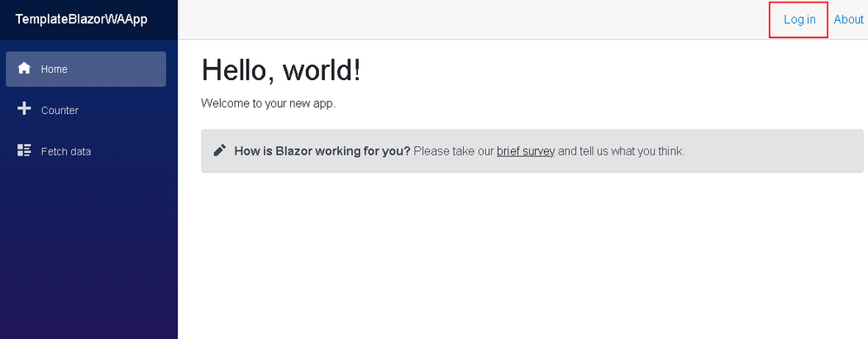Click the TemplateBlazorWAApp brand title

click(x=82, y=19)
